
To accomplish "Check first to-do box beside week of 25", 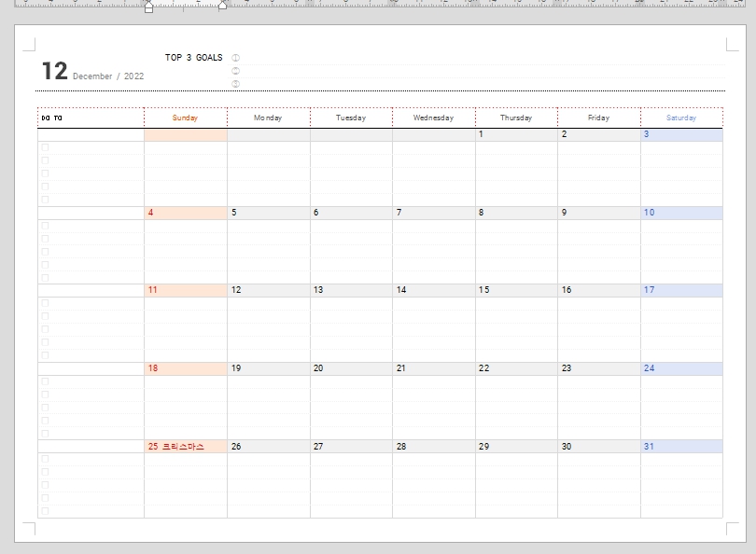I will pyautogui.click(x=46, y=459).
